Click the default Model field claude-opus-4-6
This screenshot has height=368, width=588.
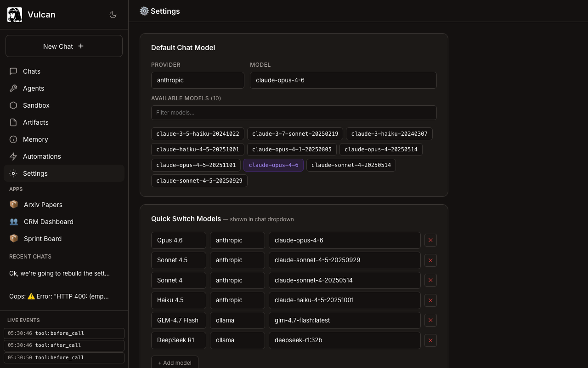click(x=343, y=80)
